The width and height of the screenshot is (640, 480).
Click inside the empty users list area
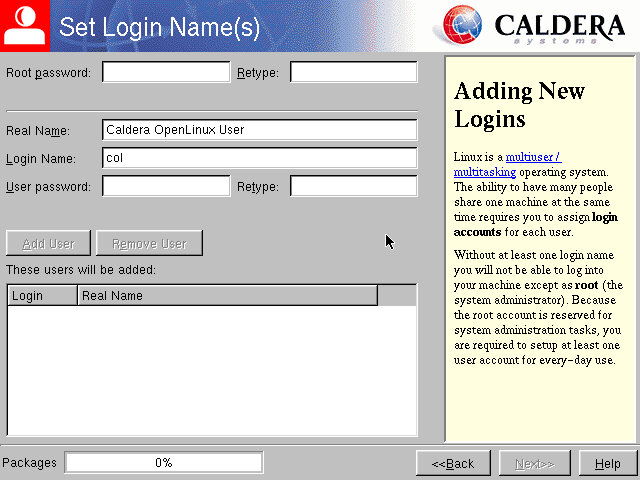[x=212, y=370]
